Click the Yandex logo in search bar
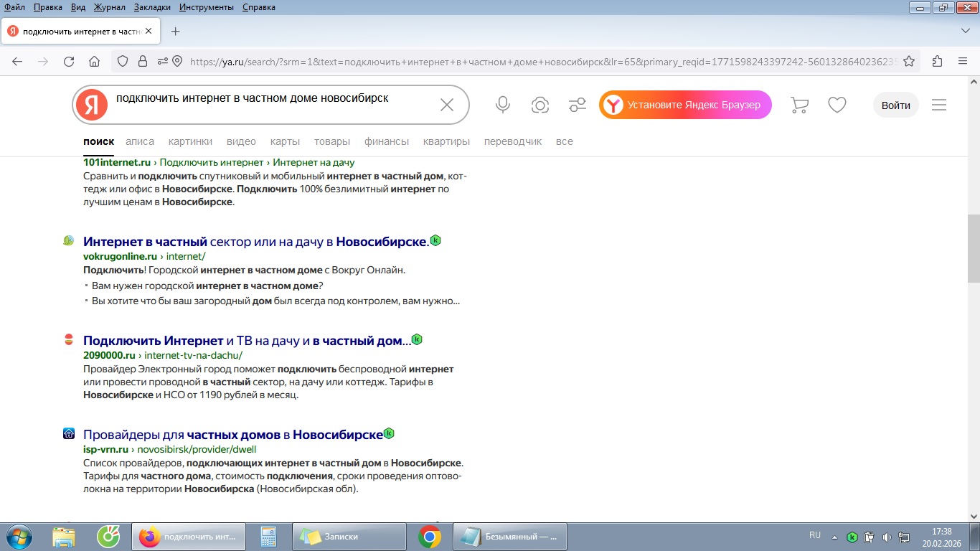This screenshot has height=551, width=980. (x=92, y=105)
